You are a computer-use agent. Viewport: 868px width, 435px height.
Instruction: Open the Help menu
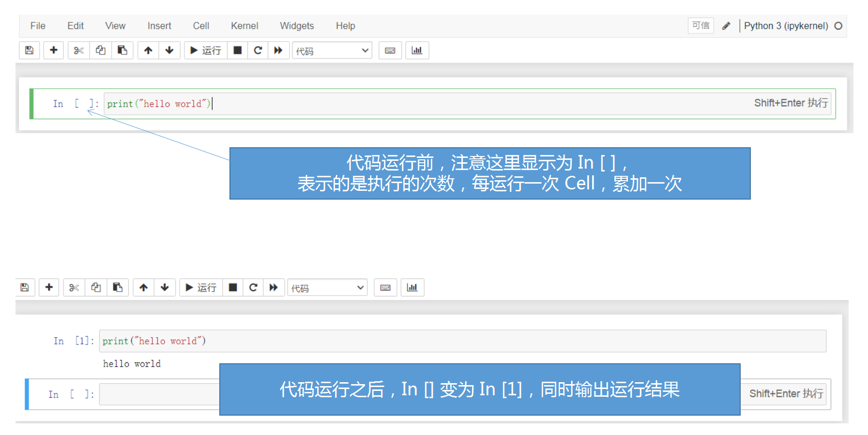(346, 26)
